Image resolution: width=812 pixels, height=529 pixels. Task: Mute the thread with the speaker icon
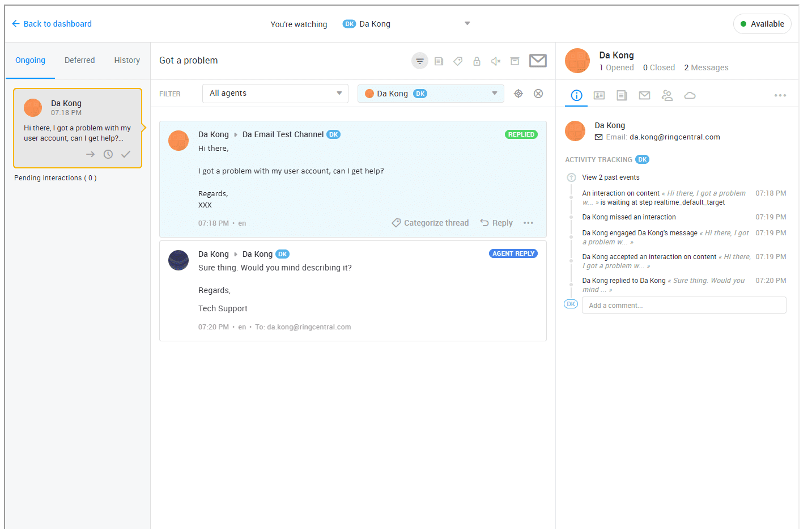coord(496,61)
